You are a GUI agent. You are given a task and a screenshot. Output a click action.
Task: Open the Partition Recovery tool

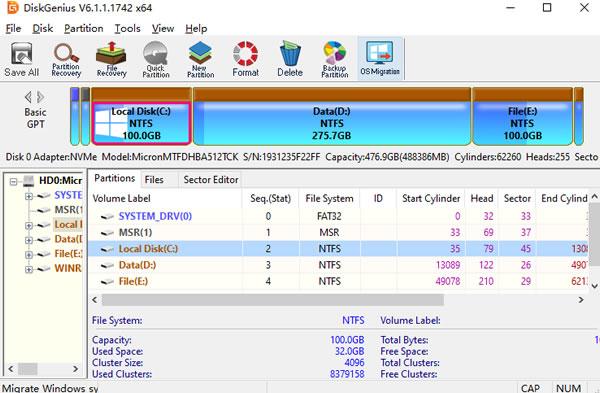click(66, 59)
